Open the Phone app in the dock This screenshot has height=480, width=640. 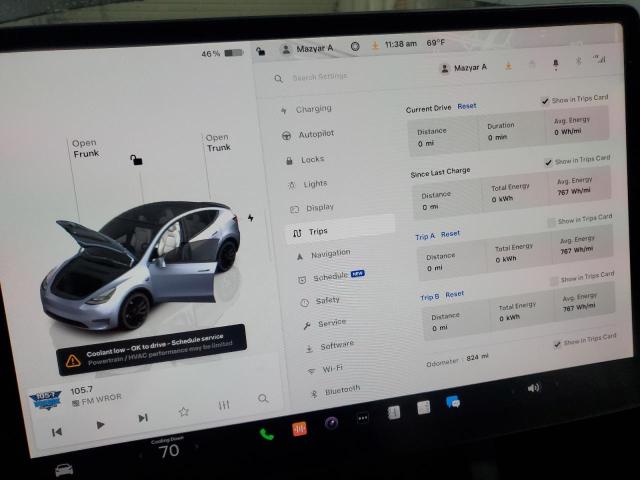267,434
